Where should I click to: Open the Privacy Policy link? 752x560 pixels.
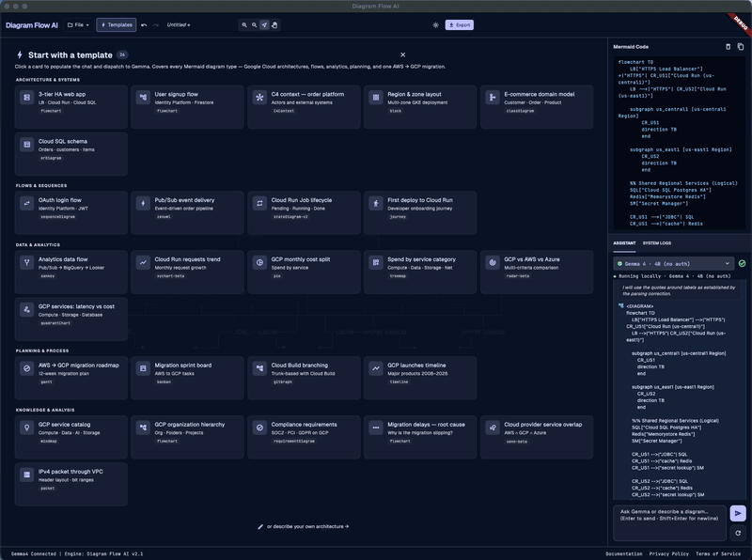[x=668, y=553]
